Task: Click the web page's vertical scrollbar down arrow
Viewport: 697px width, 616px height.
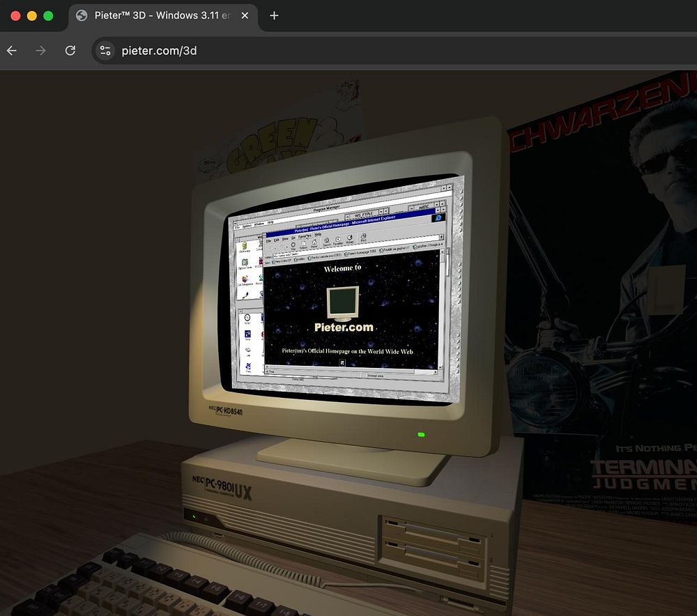Action: coord(440,367)
